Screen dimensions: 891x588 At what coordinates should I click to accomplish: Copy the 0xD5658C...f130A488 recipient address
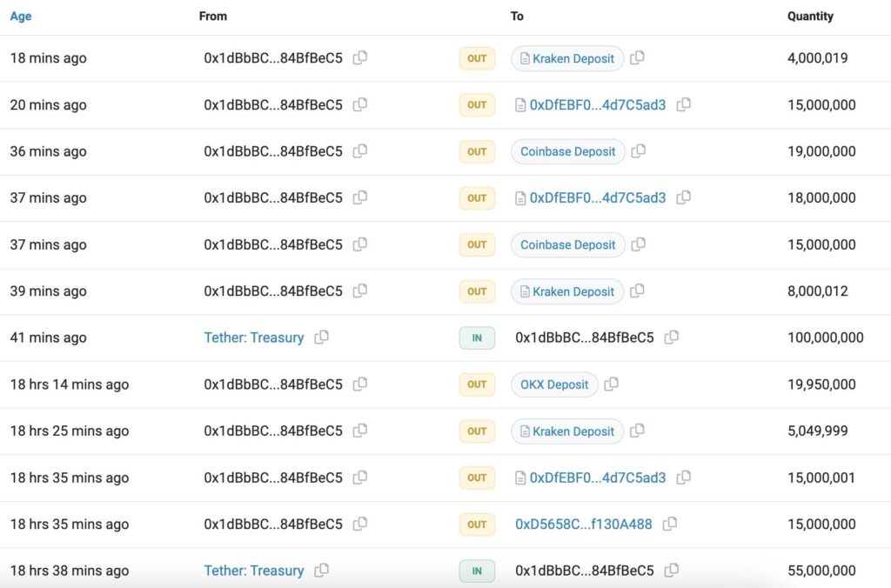click(669, 525)
